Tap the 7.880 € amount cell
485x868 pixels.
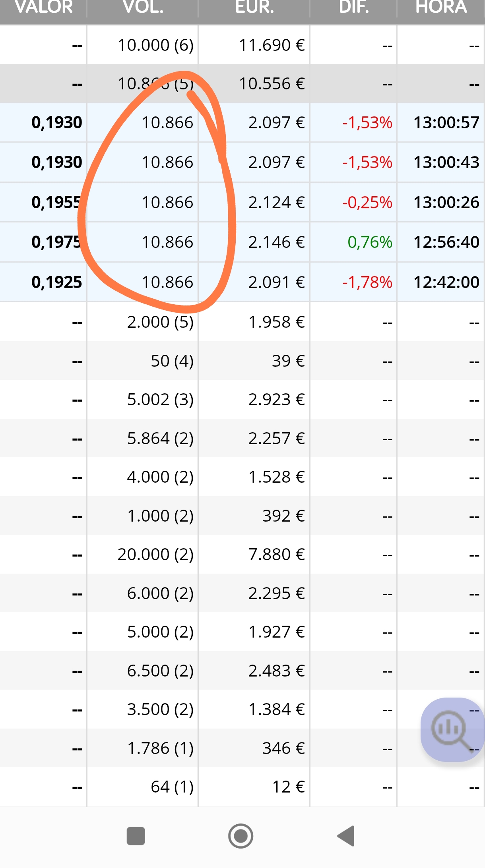tap(276, 555)
